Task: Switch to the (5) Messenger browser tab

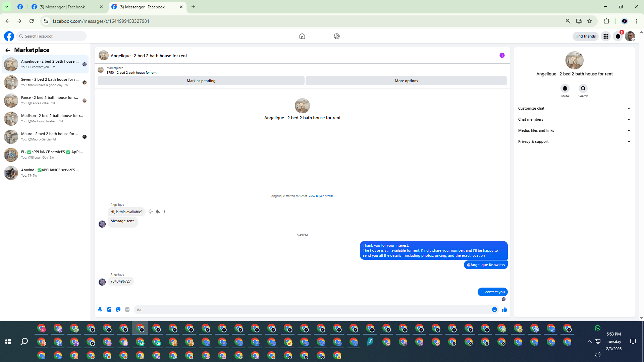Action: [62, 7]
